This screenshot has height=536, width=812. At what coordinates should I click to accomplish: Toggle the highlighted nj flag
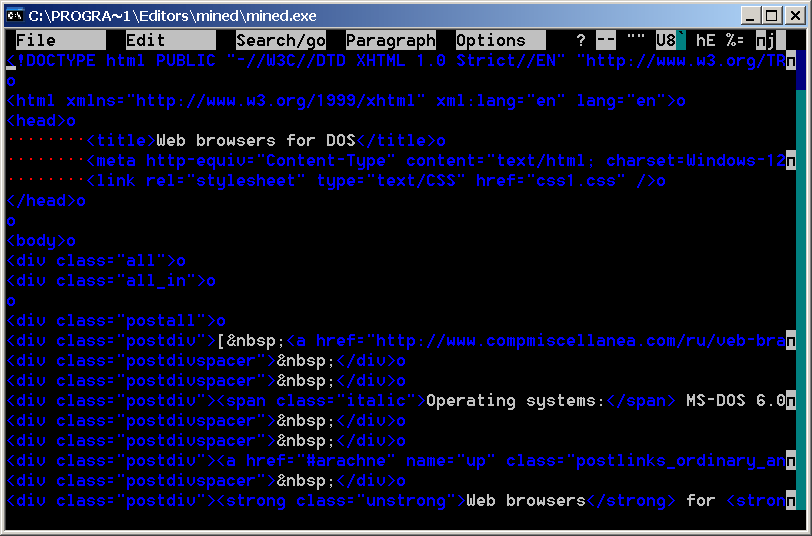[766, 41]
